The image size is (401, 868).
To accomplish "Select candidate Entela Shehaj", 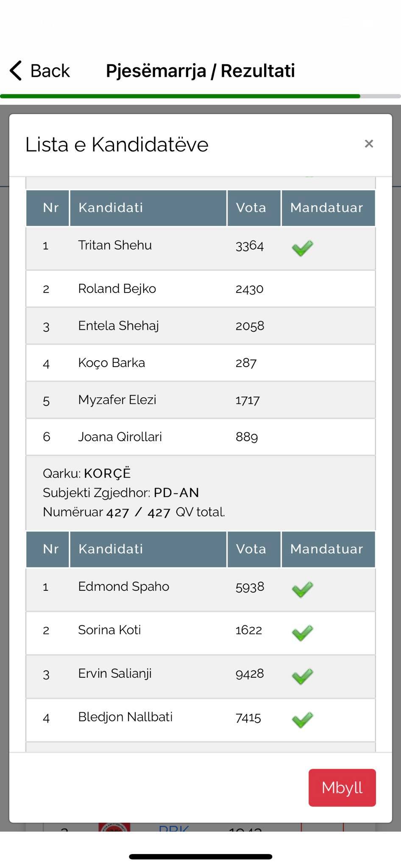I will click(x=118, y=325).
